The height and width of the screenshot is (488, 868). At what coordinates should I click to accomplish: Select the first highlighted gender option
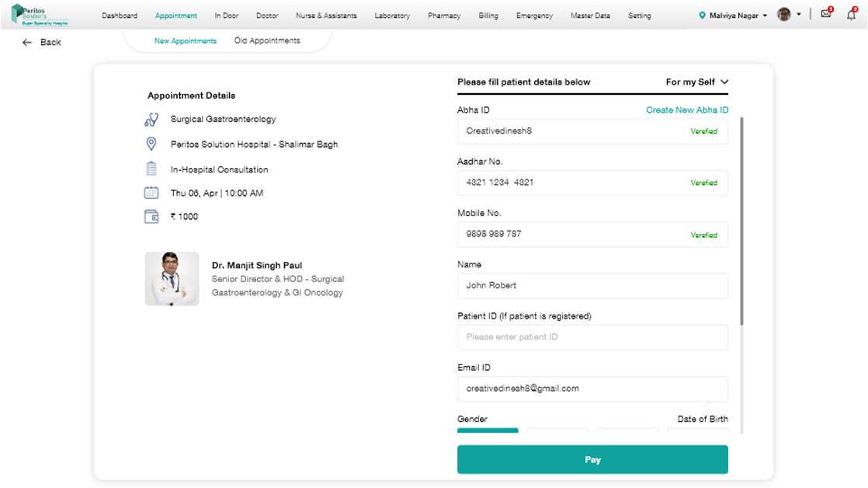(x=487, y=431)
